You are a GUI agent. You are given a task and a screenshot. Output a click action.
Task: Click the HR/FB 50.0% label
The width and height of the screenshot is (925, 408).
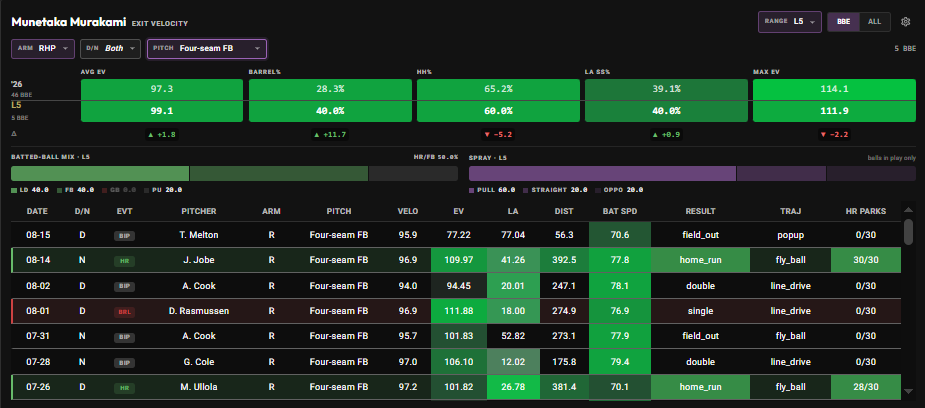pos(436,157)
